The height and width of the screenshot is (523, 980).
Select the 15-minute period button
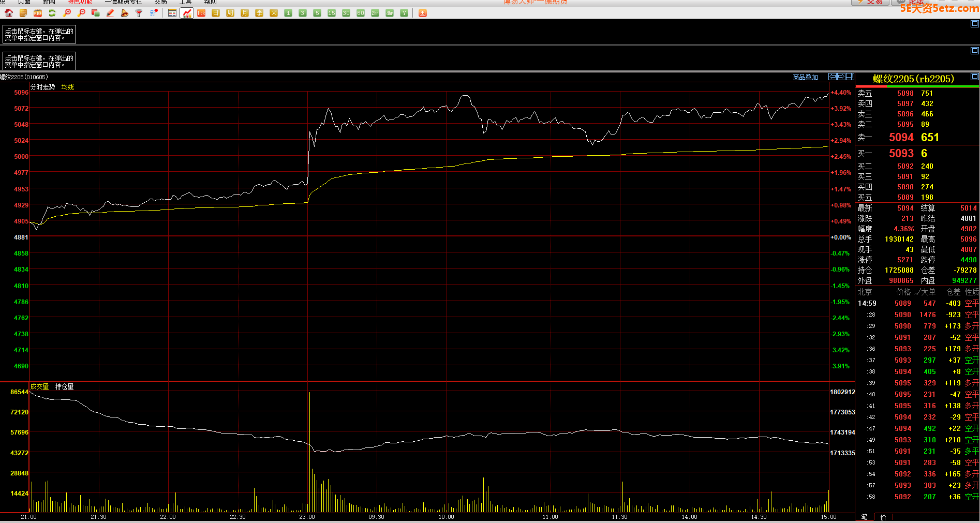(332, 13)
